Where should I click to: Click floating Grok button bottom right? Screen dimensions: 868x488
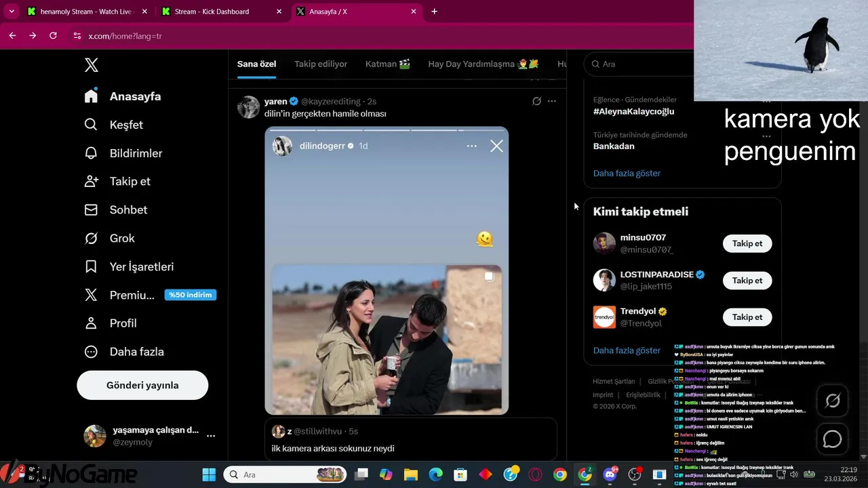click(x=832, y=401)
